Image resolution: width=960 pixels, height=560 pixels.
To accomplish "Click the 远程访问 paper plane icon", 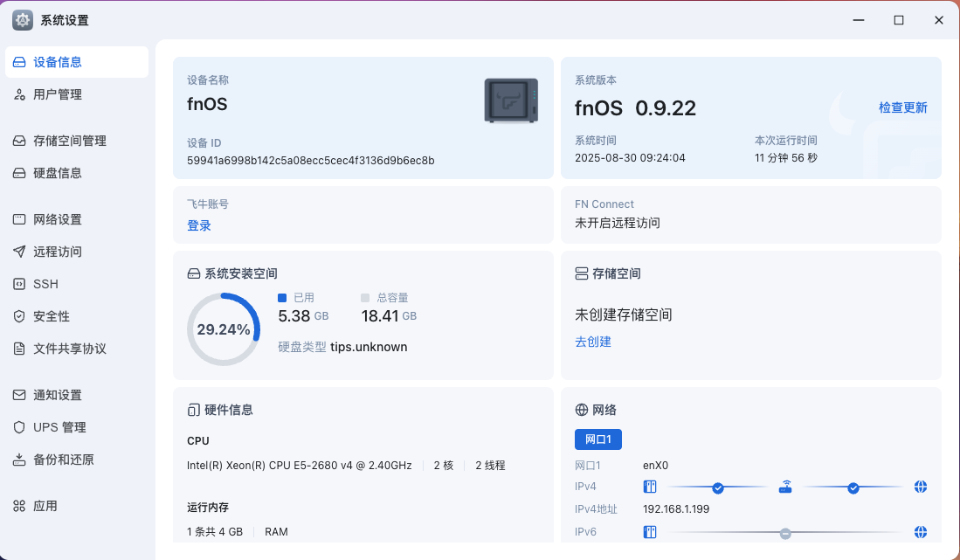I will (19, 252).
